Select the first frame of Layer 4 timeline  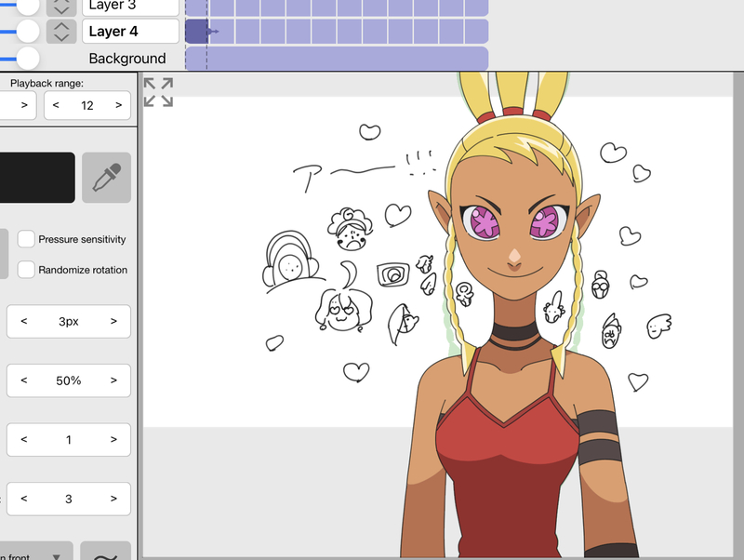tap(196, 32)
